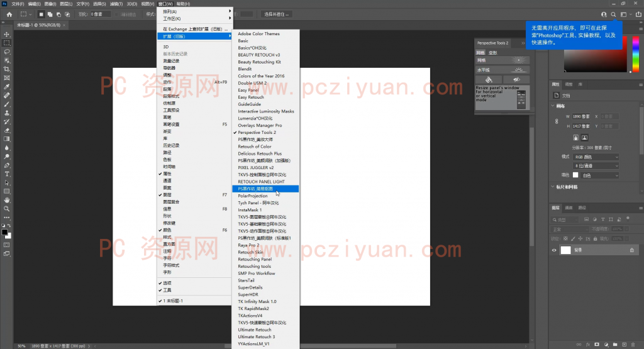Select the Brush tool
Screen dimensions: 644x349
(7, 104)
